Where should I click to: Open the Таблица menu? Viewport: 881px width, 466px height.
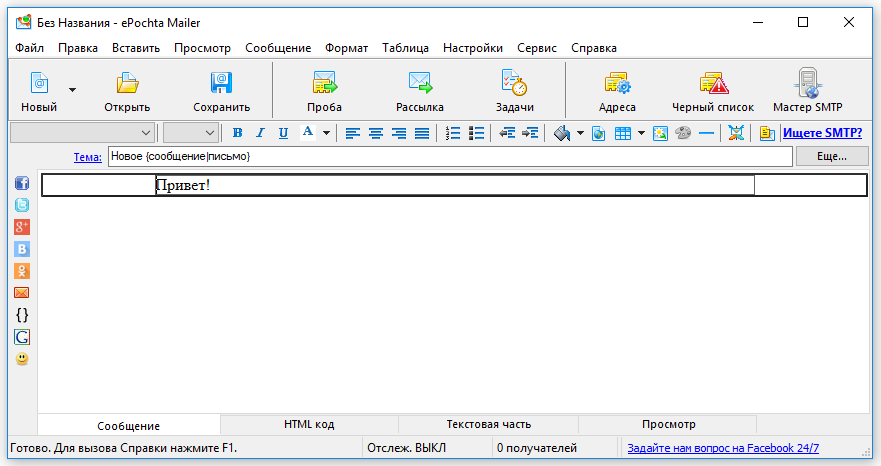coord(406,48)
